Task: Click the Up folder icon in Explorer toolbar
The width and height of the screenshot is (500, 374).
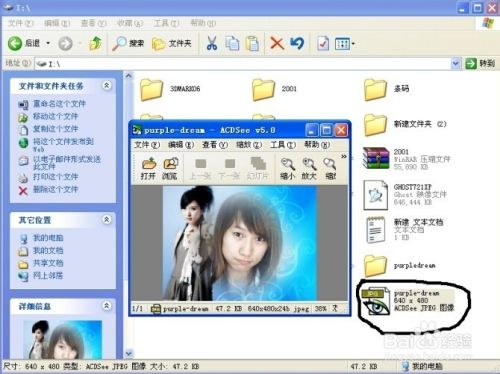Action: pyautogui.click(x=96, y=43)
